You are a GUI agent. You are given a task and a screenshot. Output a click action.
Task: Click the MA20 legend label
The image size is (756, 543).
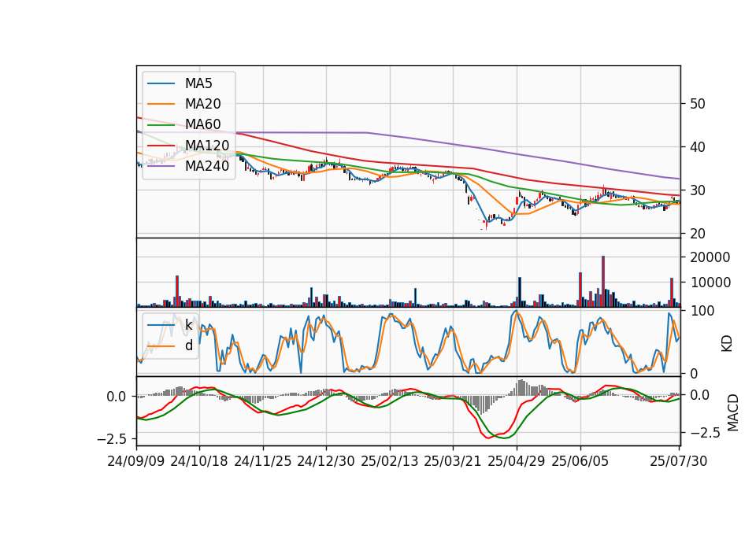tap(202, 104)
